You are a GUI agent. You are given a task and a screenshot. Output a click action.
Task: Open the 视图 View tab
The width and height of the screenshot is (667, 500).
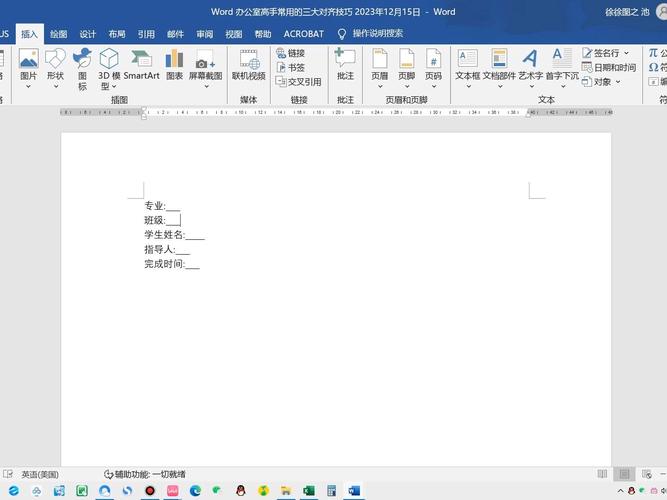click(234, 34)
